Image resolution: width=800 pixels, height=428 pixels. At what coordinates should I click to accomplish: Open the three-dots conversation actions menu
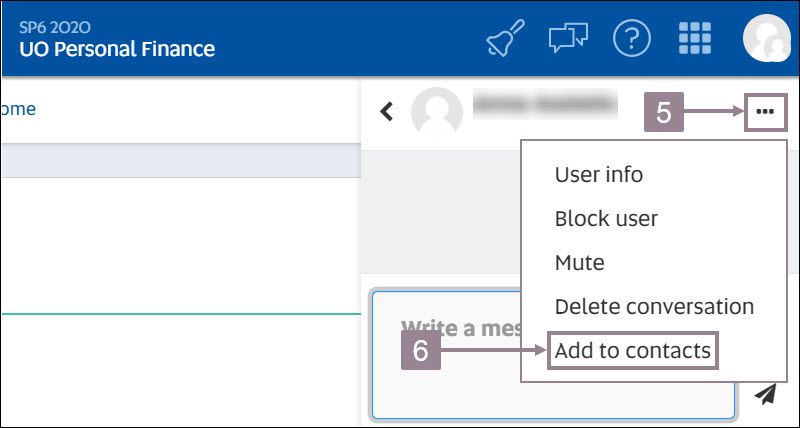pyautogui.click(x=766, y=112)
